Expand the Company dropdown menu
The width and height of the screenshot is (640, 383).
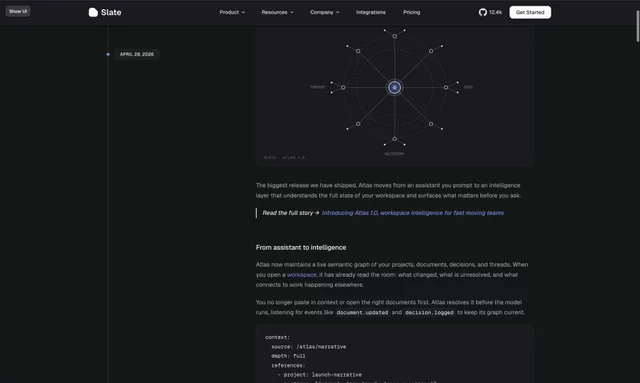(x=324, y=12)
